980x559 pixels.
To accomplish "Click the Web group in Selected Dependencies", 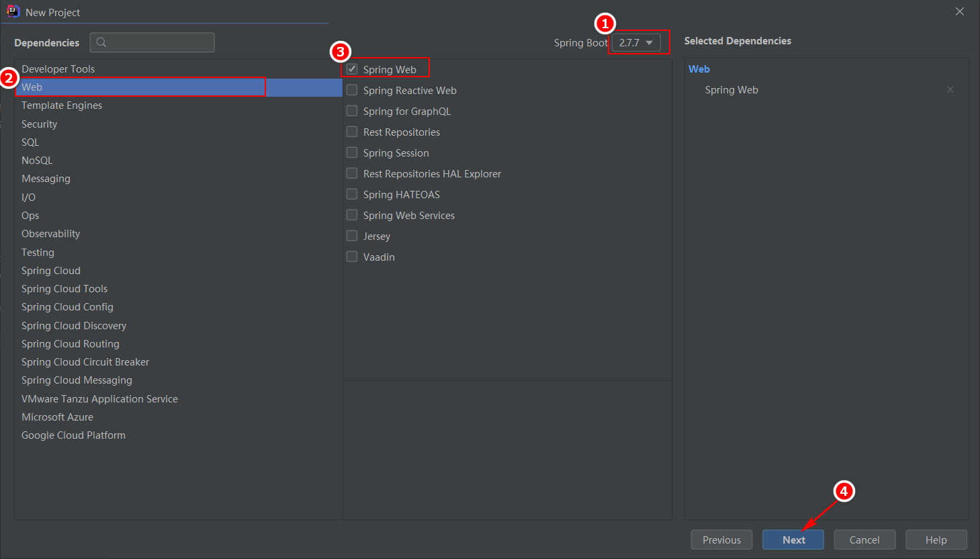I will tap(699, 69).
